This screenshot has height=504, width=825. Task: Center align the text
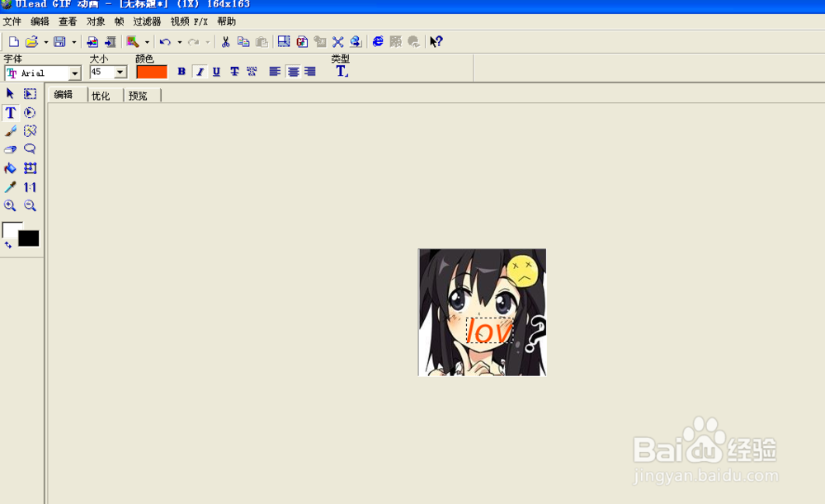click(x=293, y=72)
